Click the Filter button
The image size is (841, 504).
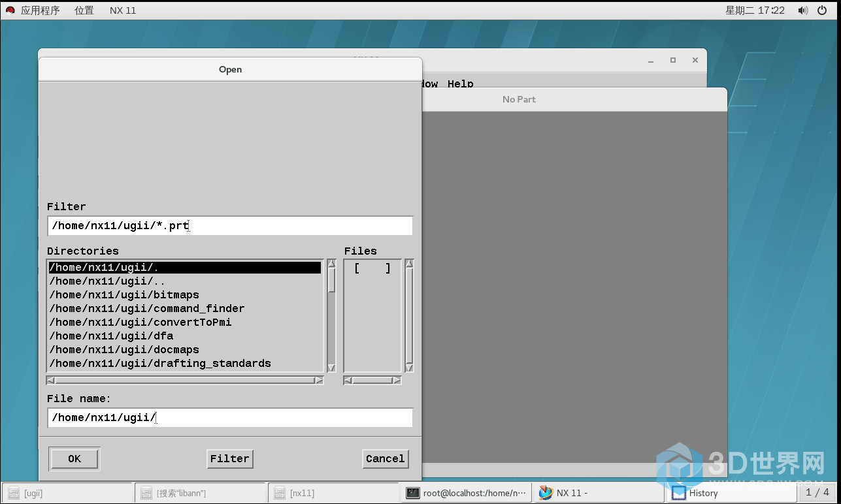(x=229, y=459)
